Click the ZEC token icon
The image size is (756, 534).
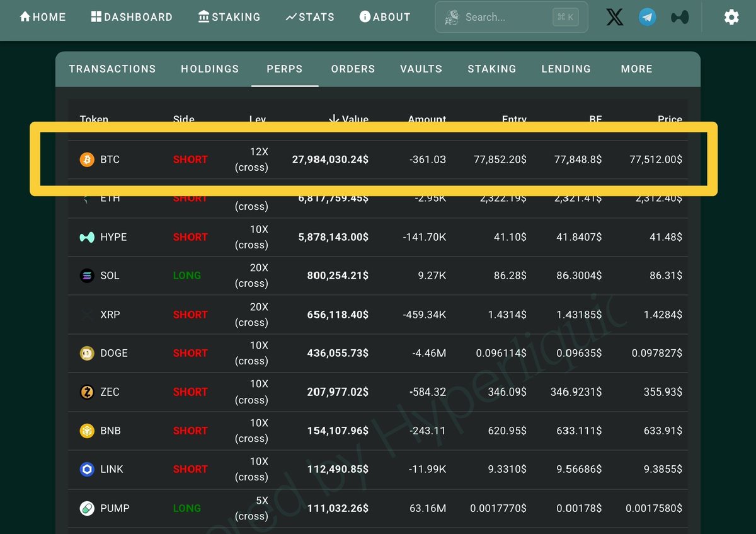(x=87, y=392)
